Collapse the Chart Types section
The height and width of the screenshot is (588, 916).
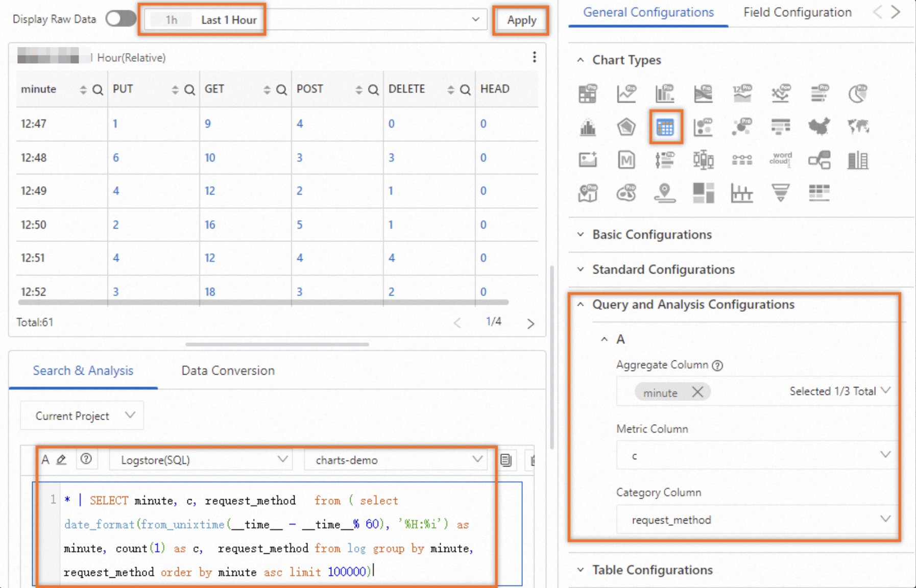point(581,60)
